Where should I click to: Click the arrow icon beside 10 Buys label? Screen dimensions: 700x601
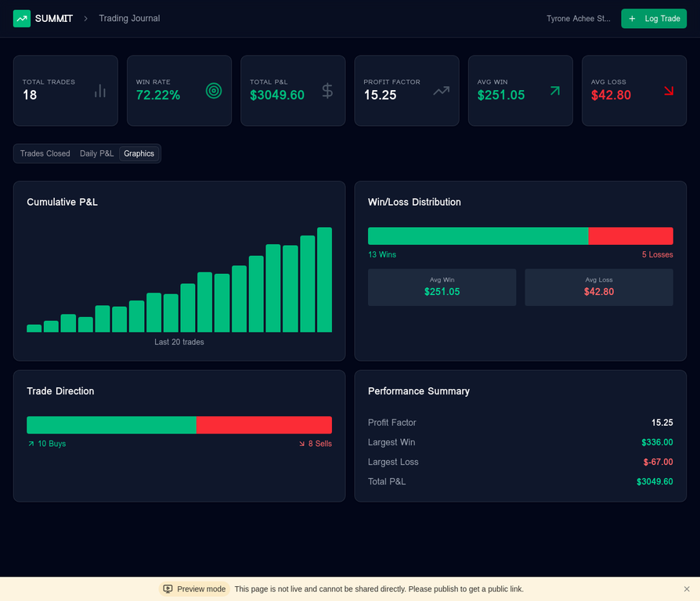(32, 443)
